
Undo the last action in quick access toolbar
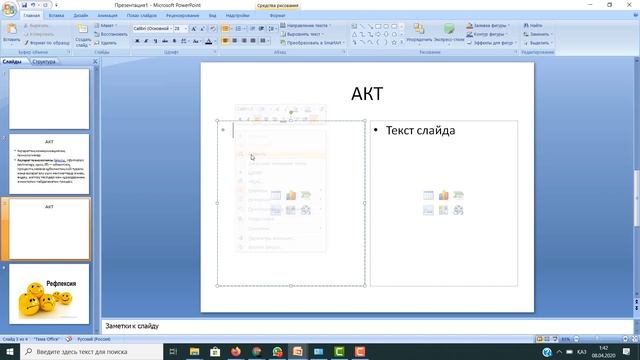coord(33,5)
